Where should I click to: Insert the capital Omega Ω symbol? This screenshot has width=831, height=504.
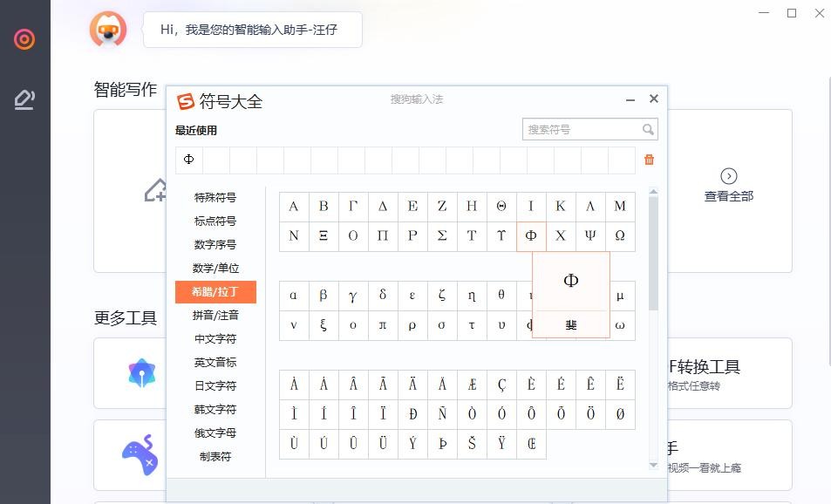click(620, 236)
